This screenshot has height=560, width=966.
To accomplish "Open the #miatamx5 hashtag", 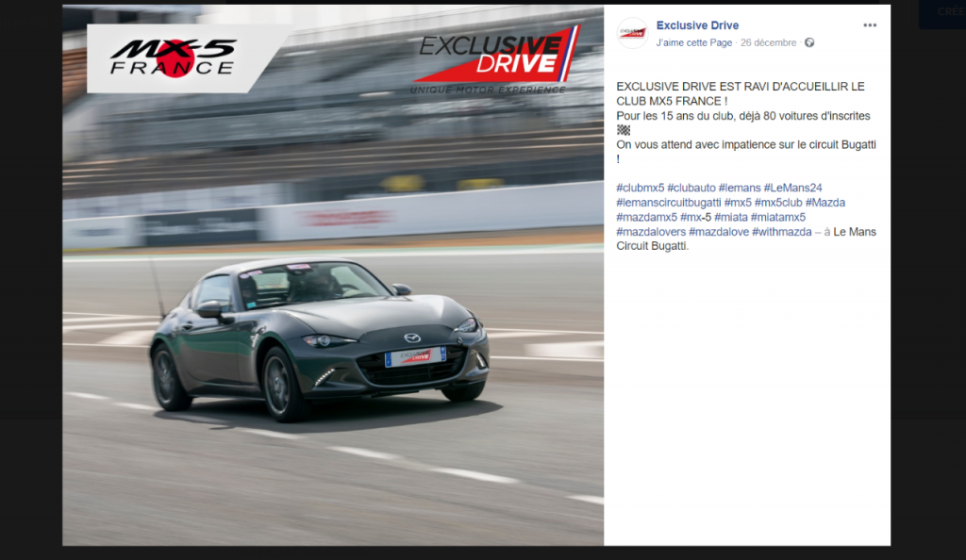I will [x=778, y=217].
